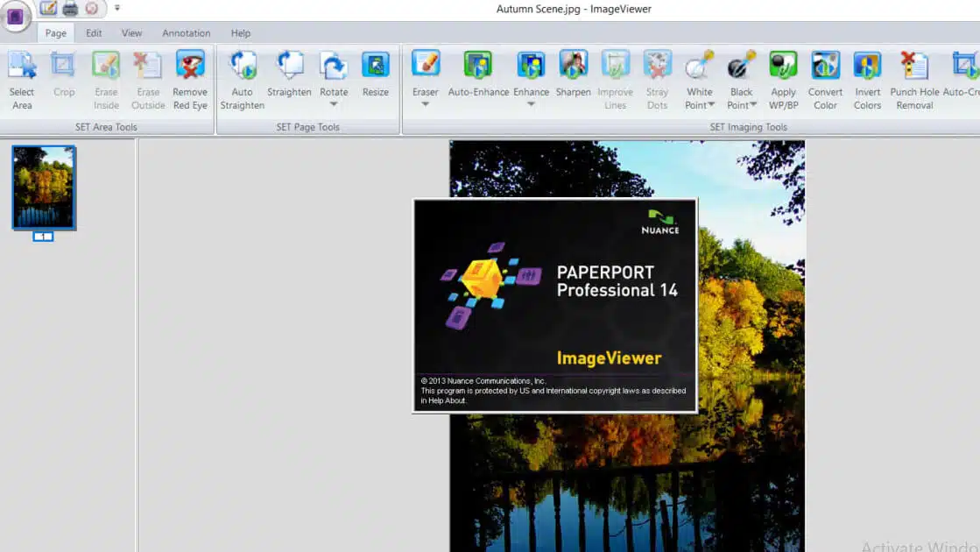
Task: Open the White Point dropdown arrow
Action: [x=711, y=104]
